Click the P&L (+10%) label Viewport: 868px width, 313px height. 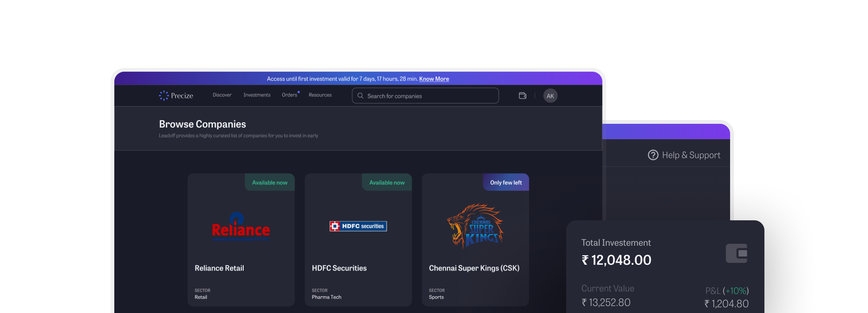(727, 291)
